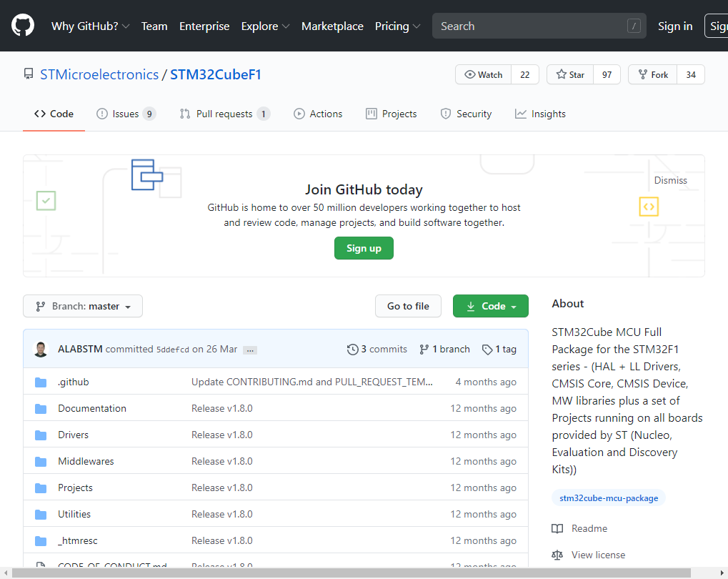
Task: Open the Projects tab
Action: (392, 114)
